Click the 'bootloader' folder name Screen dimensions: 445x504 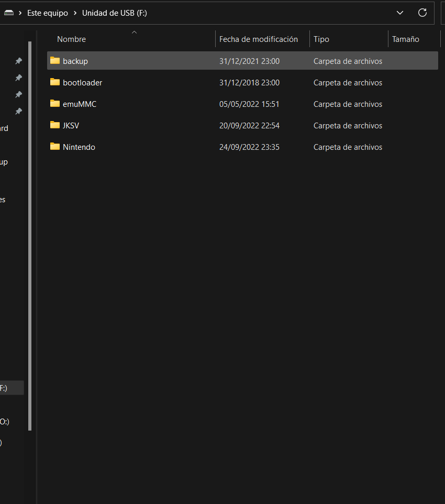tap(83, 83)
